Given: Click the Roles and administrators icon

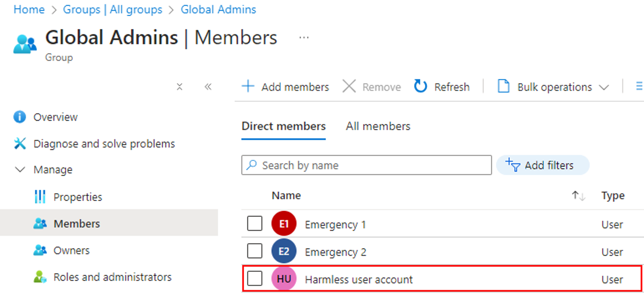Looking at the screenshot, I should click(40, 277).
